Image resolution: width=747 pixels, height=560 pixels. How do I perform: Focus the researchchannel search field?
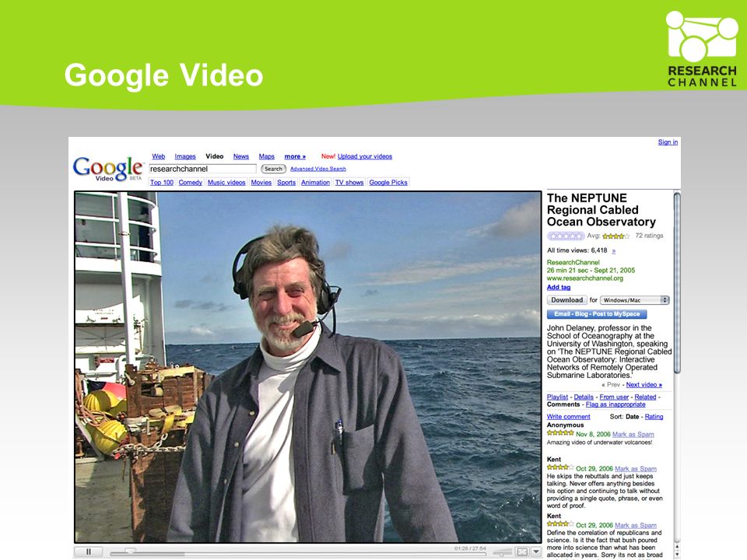pos(202,169)
